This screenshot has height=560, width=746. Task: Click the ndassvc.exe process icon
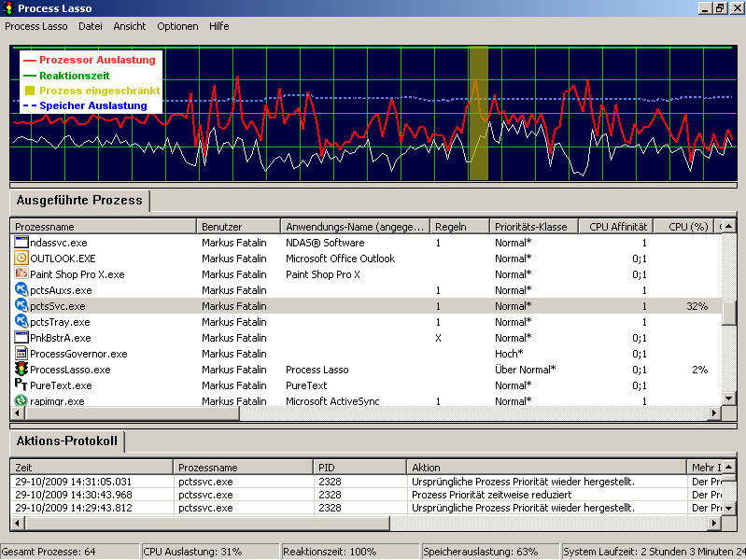[x=21, y=243]
